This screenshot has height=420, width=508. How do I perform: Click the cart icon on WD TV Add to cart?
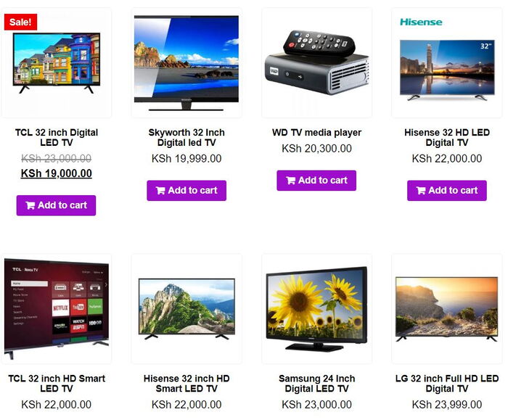coord(290,181)
